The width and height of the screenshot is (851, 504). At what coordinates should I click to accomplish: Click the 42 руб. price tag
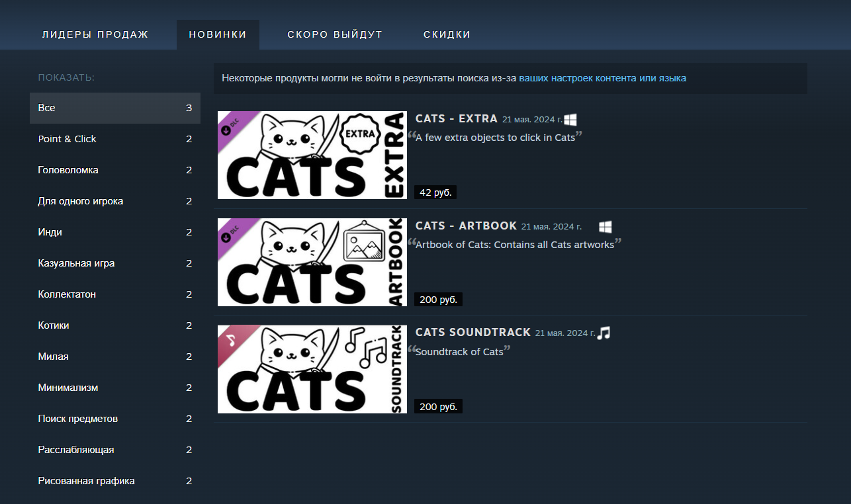(x=436, y=192)
